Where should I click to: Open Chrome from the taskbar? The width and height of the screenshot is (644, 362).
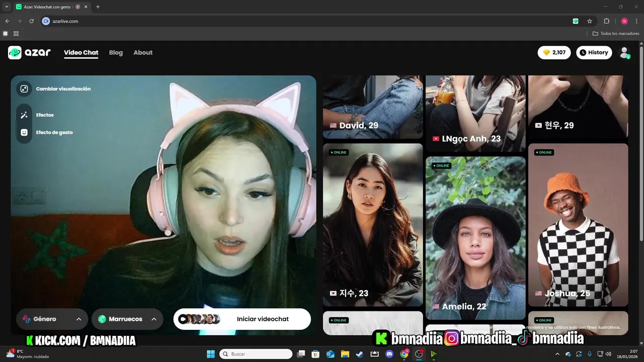point(404,354)
